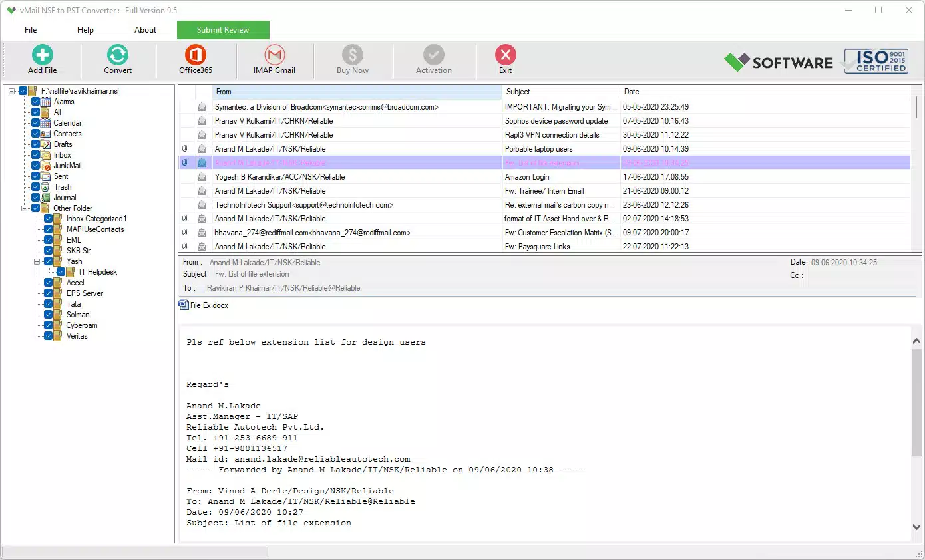Sort emails by the Subject column header

pyautogui.click(x=561, y=92)
